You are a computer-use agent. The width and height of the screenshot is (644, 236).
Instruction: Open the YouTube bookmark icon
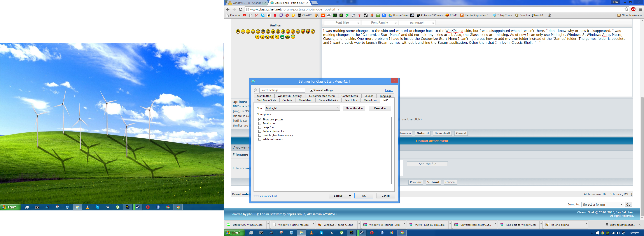coord(244,15)
